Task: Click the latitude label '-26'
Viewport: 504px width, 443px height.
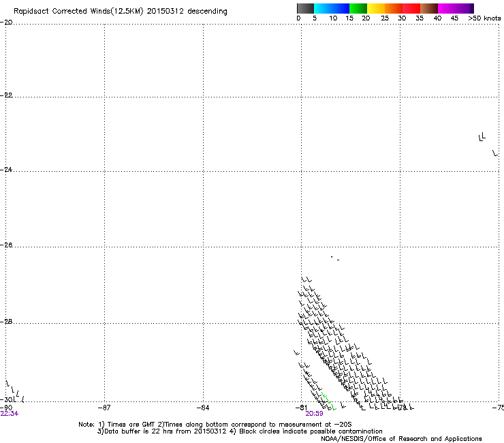Action: [6, 245]
